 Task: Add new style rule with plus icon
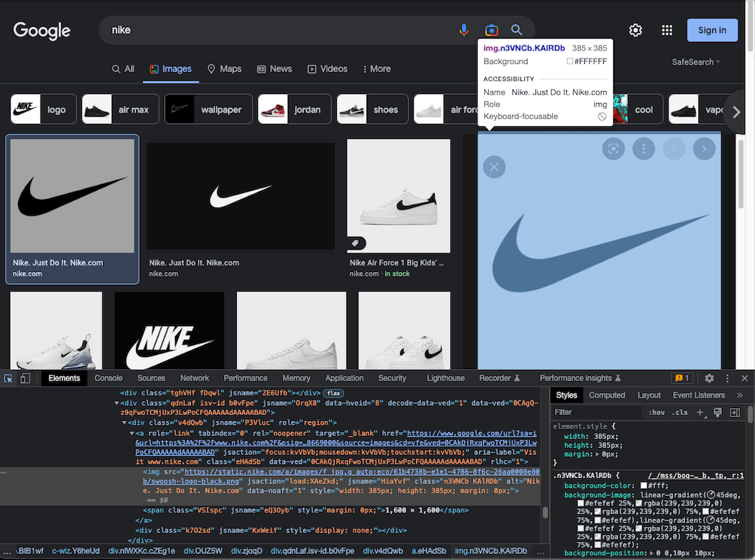point(701,413)
